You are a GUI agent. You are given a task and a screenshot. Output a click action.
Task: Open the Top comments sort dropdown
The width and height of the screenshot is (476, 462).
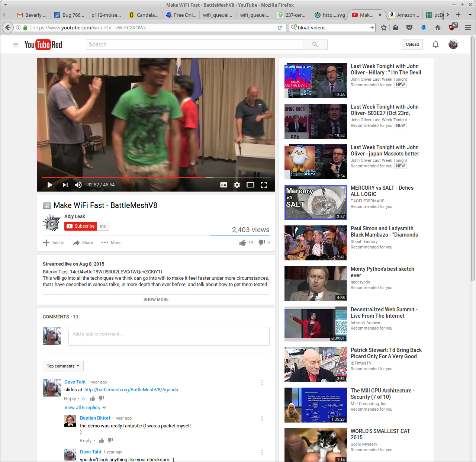pyautogui.click(x=63, y=366)
